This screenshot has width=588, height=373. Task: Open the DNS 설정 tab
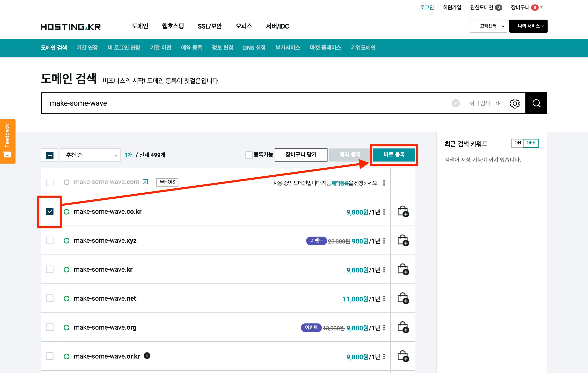254,48
